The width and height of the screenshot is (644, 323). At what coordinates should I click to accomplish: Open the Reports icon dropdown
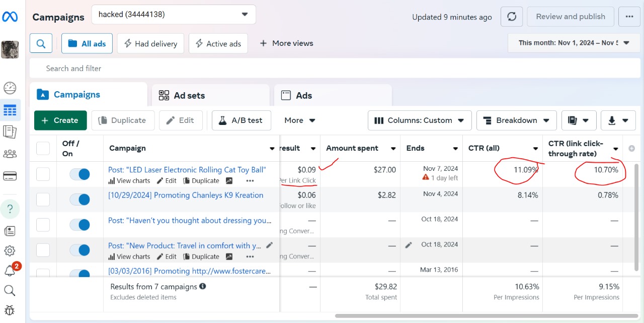[579, 120]
